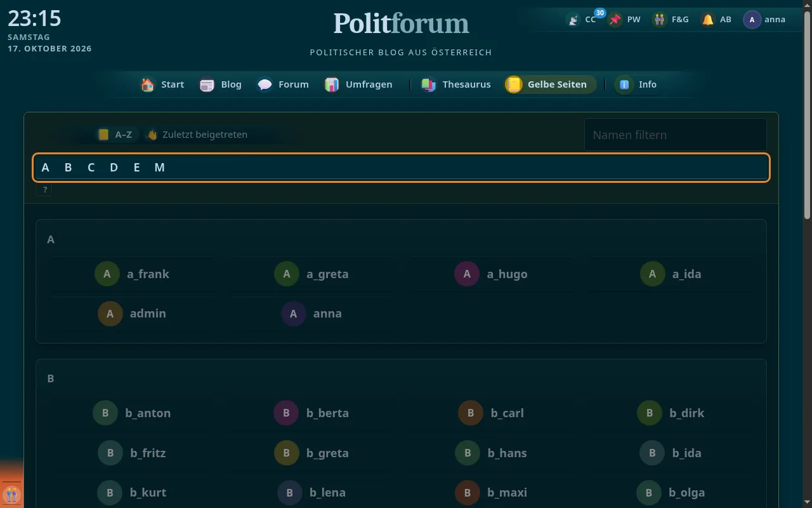Viewport: 812px width, 508px height.
Task: Open the CC satellite dish icon
Action: point(573,20)
